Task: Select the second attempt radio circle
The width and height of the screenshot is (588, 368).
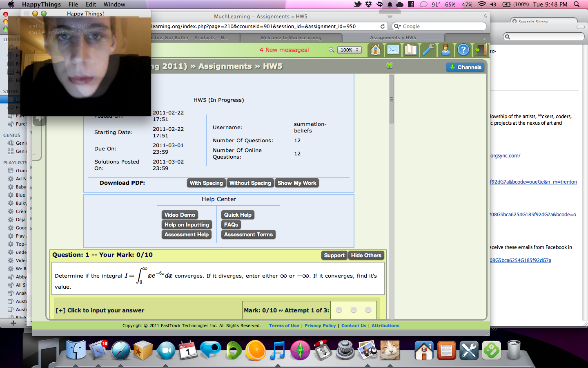Action: (354, 310)
